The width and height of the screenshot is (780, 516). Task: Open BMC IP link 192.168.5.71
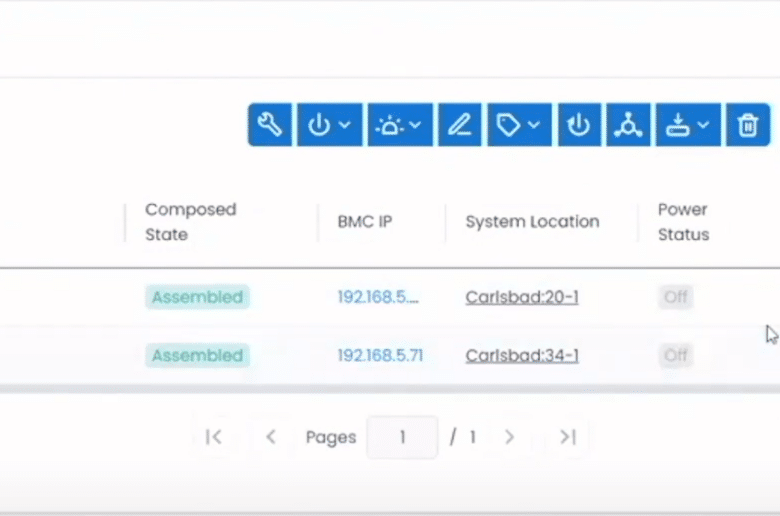coord(381,355)
